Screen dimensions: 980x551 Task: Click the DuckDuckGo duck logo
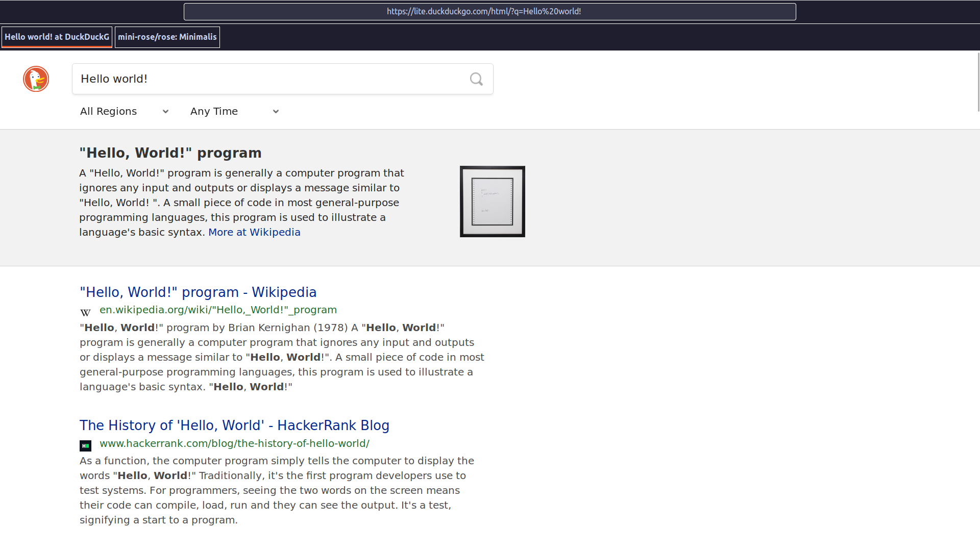pyautogui.click(x=36, y=79)
